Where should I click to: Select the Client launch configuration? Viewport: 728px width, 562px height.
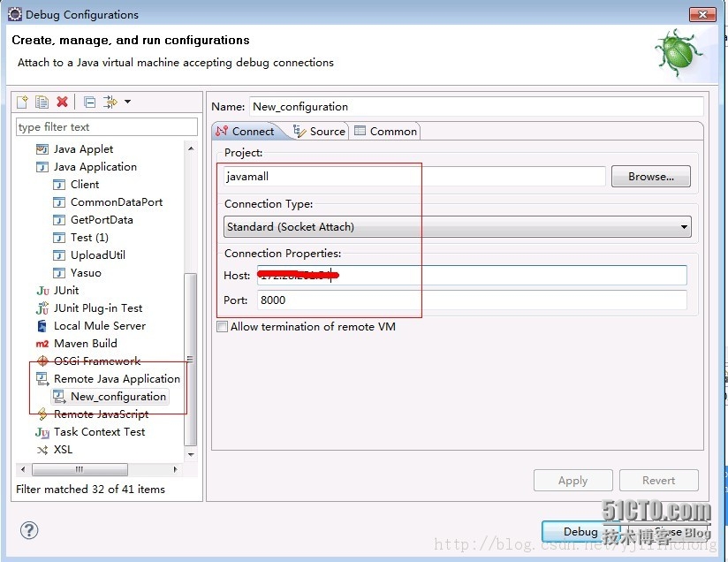[85, 185]
